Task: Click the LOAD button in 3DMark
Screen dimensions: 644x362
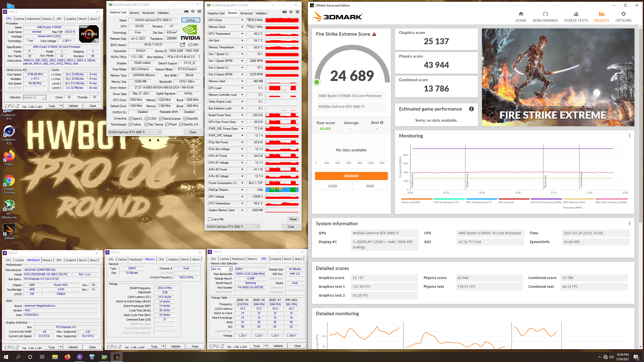Action: tap(333, 186)
